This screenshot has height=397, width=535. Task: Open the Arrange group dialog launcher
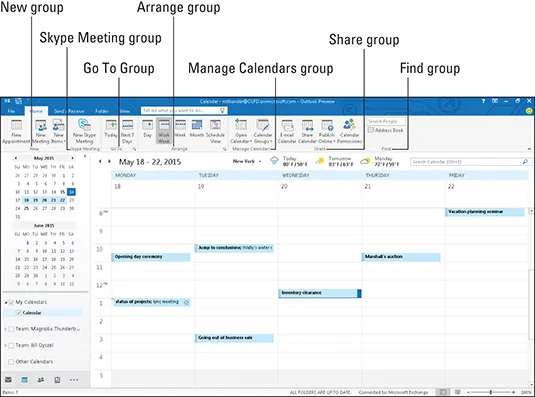[224, 149]
